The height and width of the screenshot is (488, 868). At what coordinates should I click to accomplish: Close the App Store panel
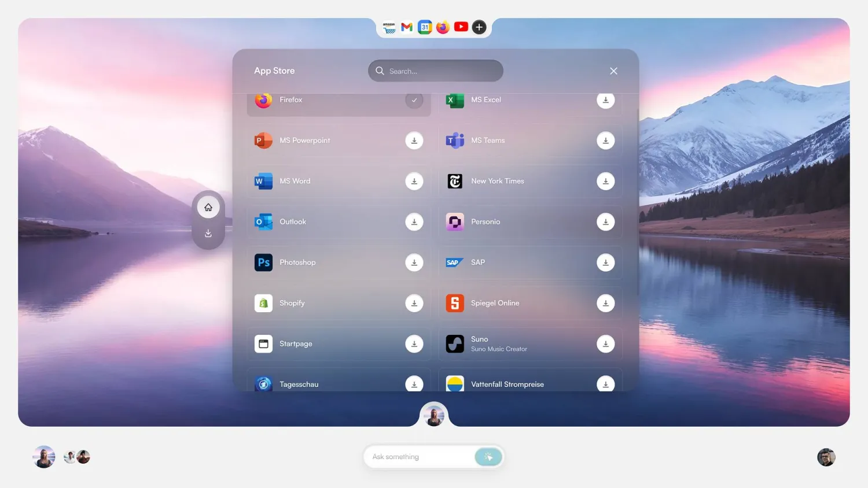pos(613,71)
